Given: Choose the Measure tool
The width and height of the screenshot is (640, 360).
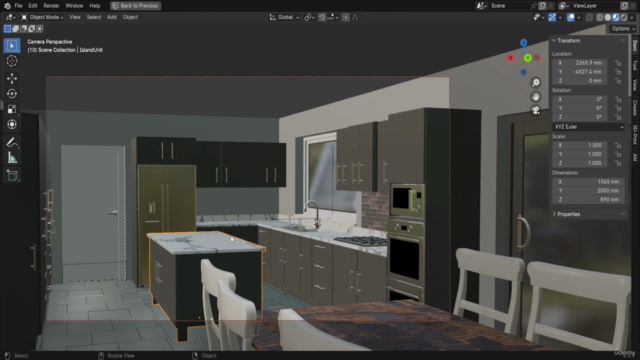Looking at the screenshot, I should tap(12, 158).
